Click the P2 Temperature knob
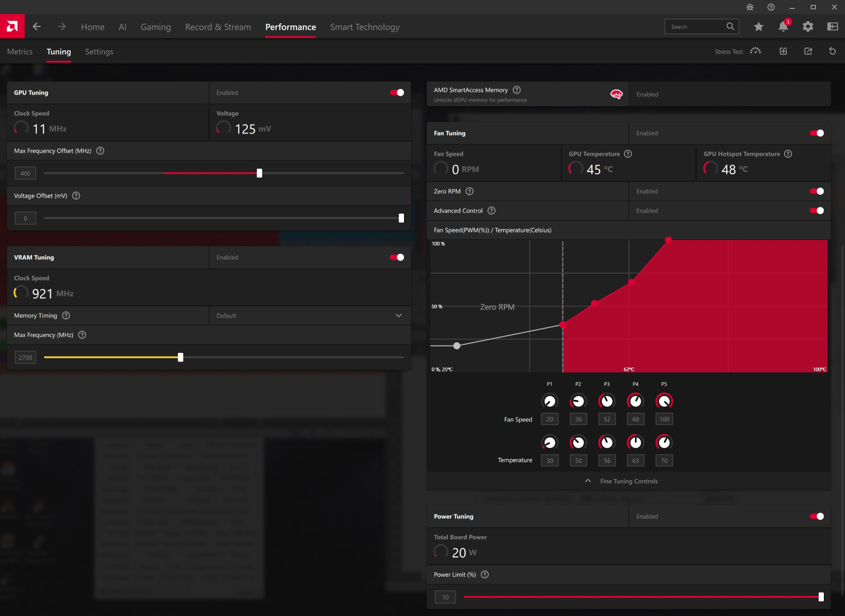The width and height of the screenshot is (845, 616). (x=578, y=442)
